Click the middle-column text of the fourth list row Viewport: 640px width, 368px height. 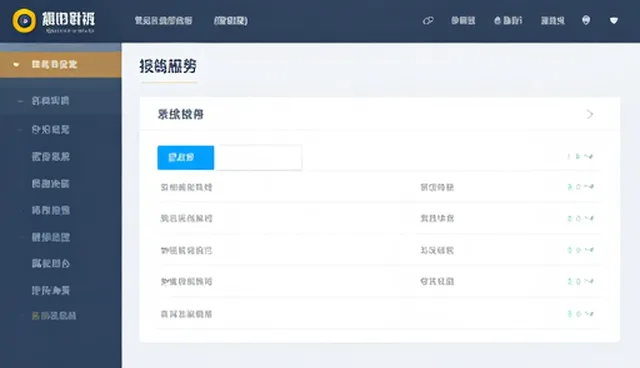coord(437,282)
